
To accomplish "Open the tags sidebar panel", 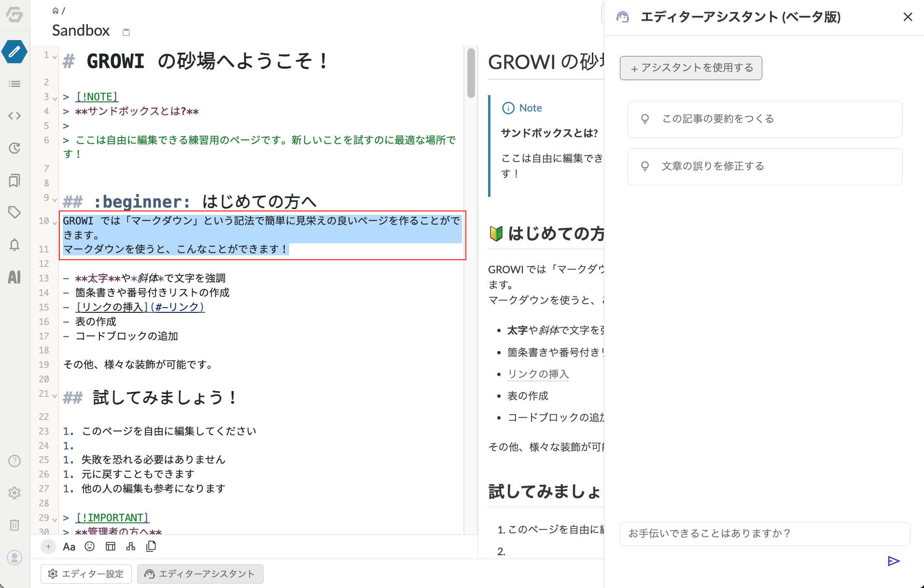I will click(14, 212).
